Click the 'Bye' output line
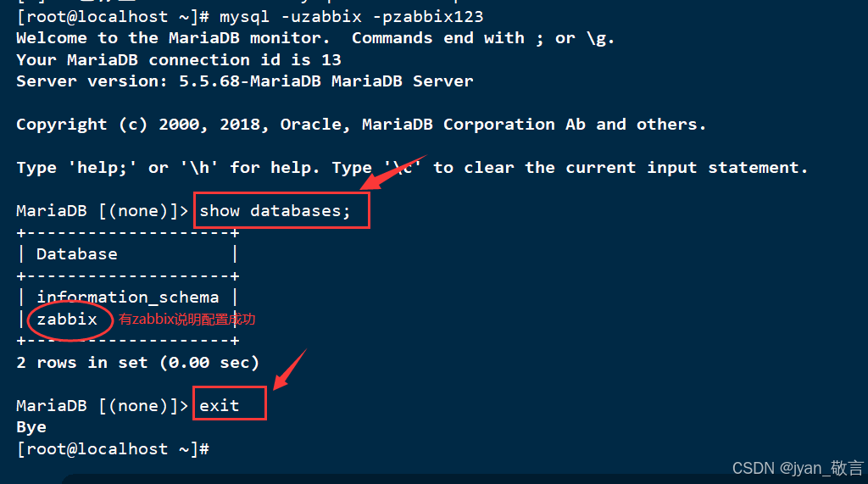The width and height of the screenshot is (868, 484). tap(31, 427)
